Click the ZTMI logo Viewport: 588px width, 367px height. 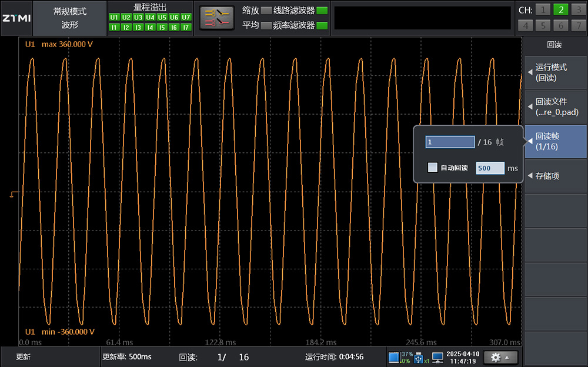pos(16,18)
